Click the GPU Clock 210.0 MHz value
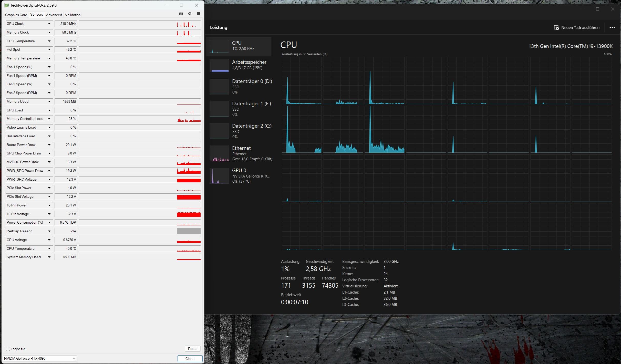Screen dimensions: 621x364 (66, 24)
